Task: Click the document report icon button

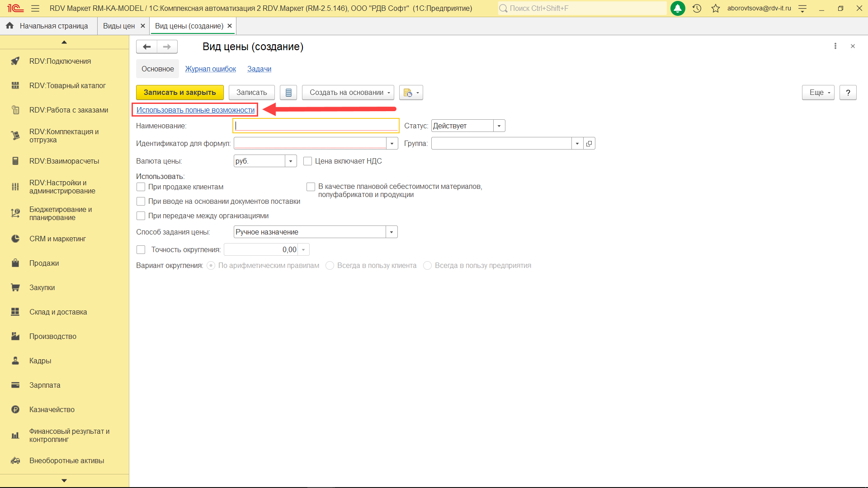Action: pos(288,93)
